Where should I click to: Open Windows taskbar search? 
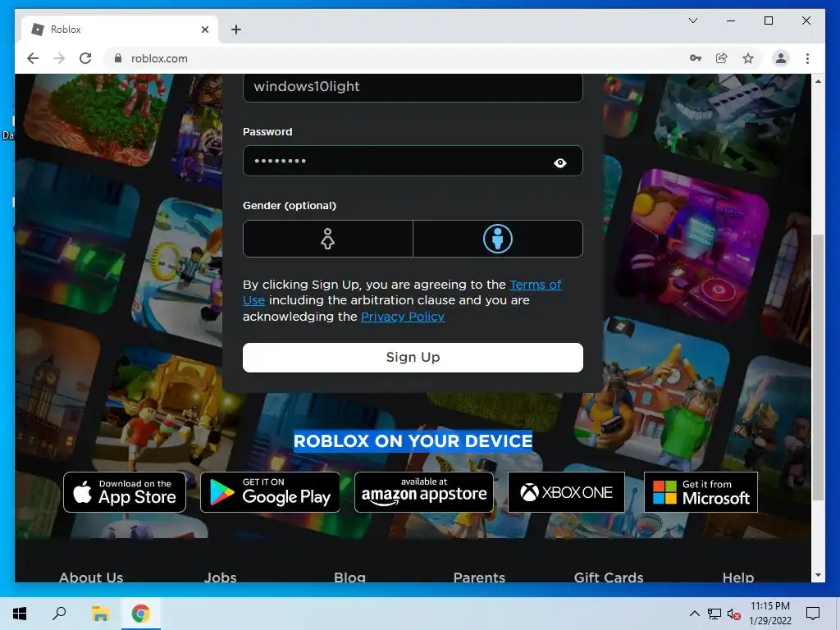pos(59,614)
